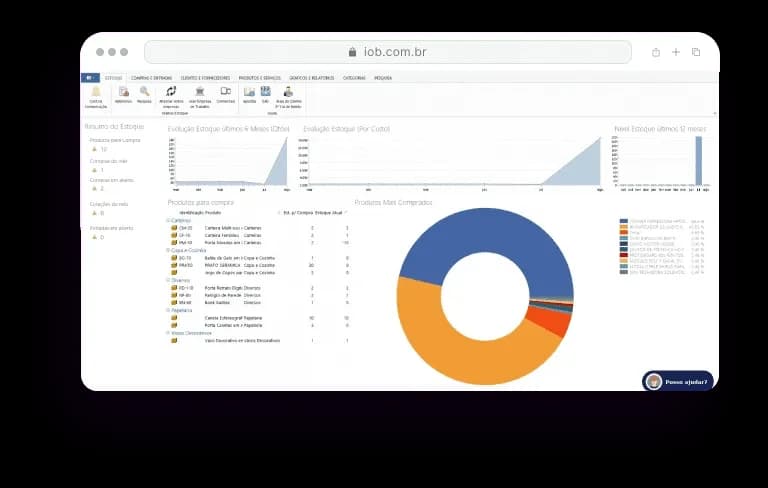Open the Gráficos e Relatórios tab
This screenshot has height=488, width=768.
click(x=312, y=77)
